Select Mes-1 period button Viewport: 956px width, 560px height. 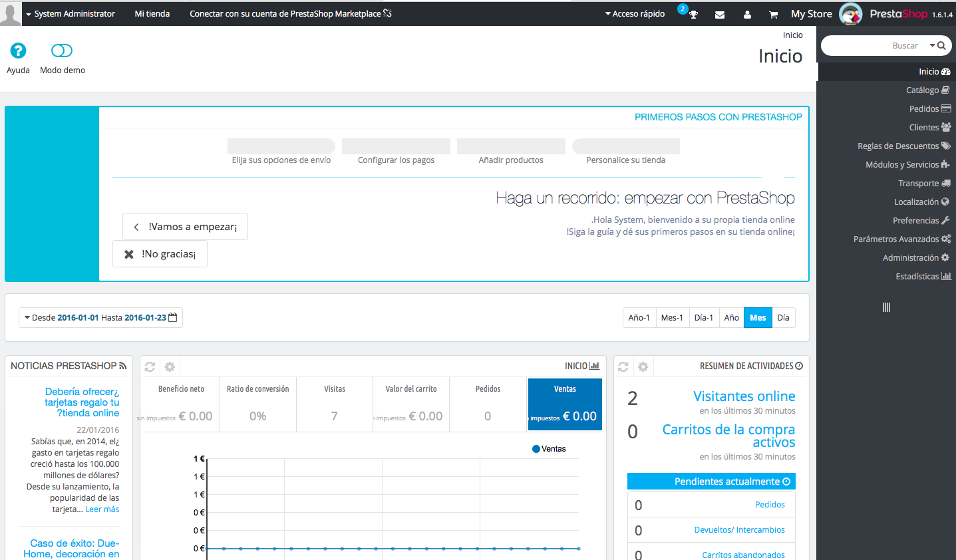pos(672,318)
